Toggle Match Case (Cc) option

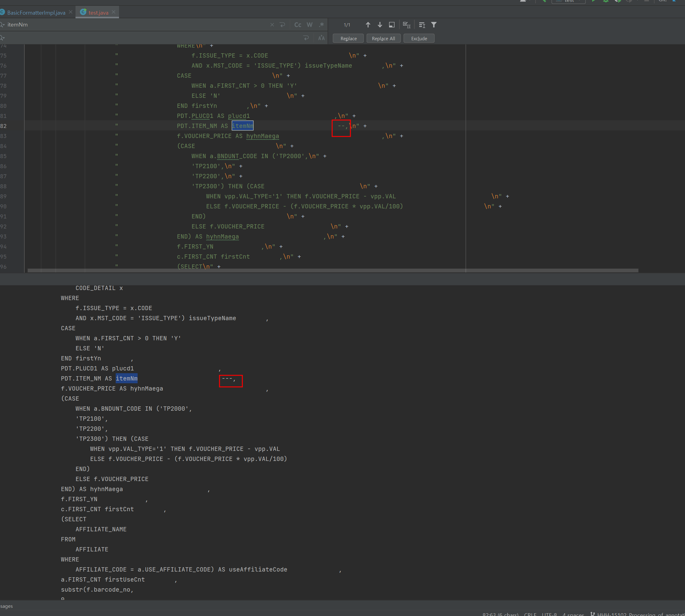click(298, 25)
